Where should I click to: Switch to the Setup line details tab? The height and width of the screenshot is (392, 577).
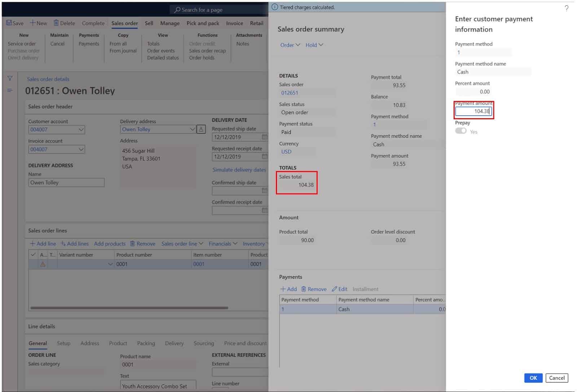63,343
